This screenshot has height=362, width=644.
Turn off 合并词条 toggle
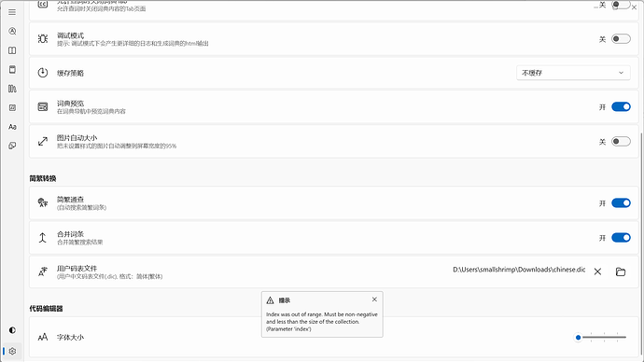click(x=621, y=238)
